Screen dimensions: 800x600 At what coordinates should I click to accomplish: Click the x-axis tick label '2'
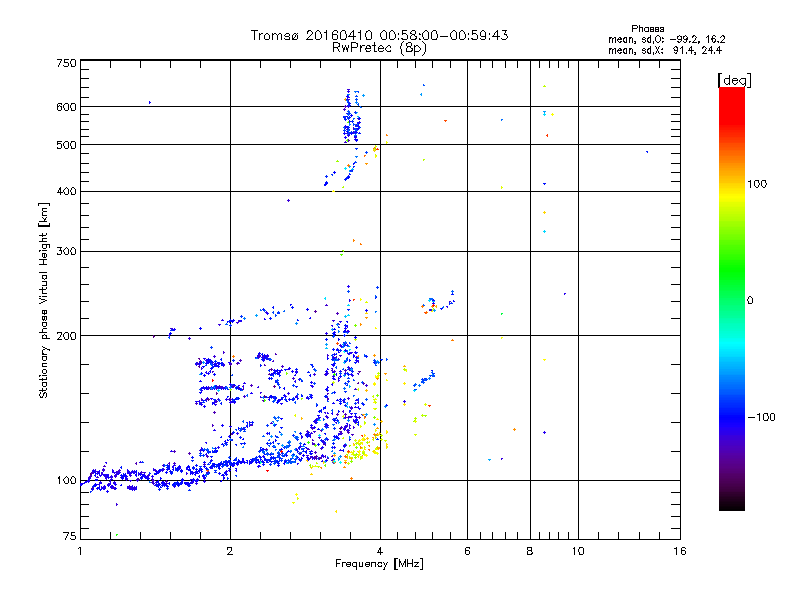230,551
